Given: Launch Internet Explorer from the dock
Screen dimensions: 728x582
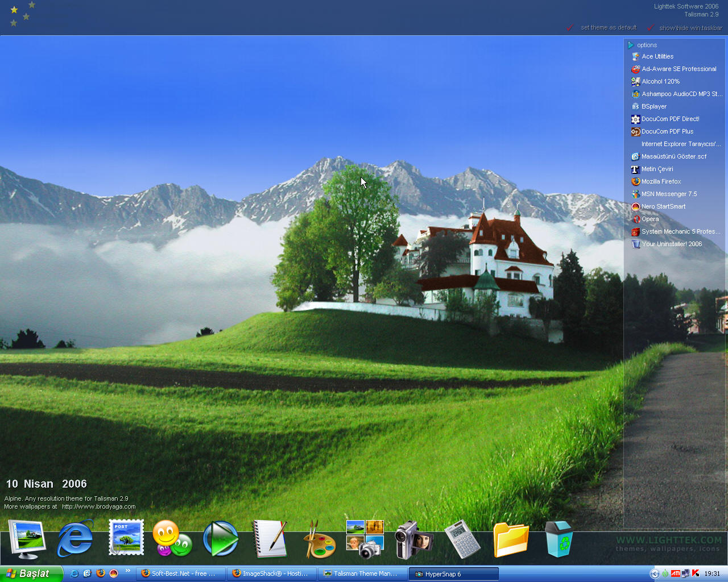Looking at the screenshot, I should 75,539.
